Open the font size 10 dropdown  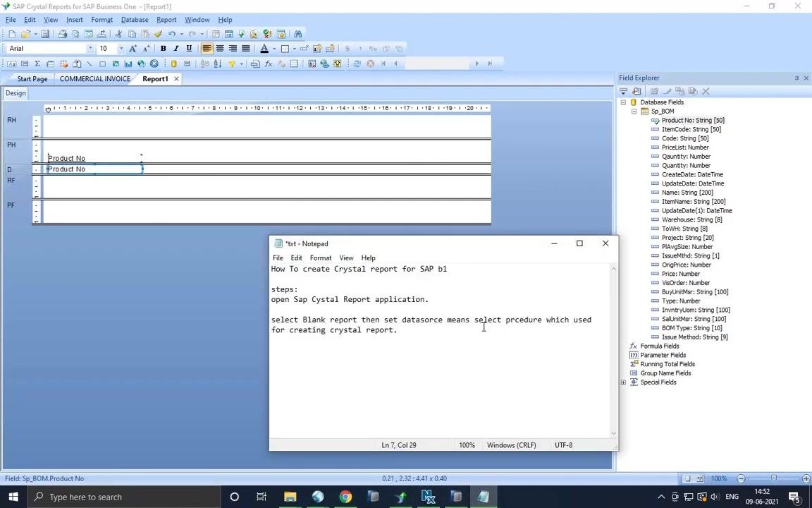click(x=121, y=49)
